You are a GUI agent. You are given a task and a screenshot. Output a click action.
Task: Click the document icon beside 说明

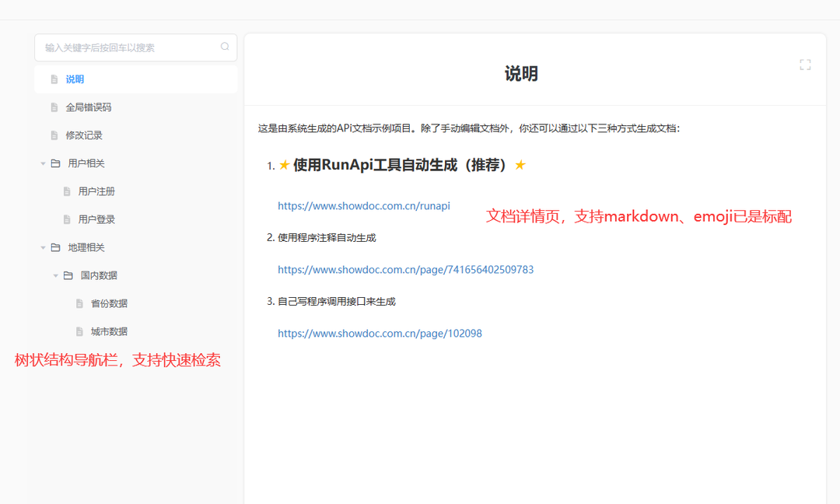(x=54, y=79)
